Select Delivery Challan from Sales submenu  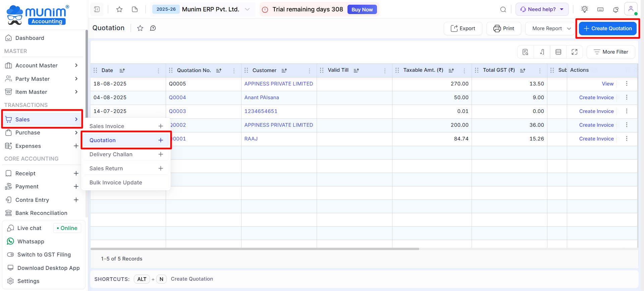[111, 154]
